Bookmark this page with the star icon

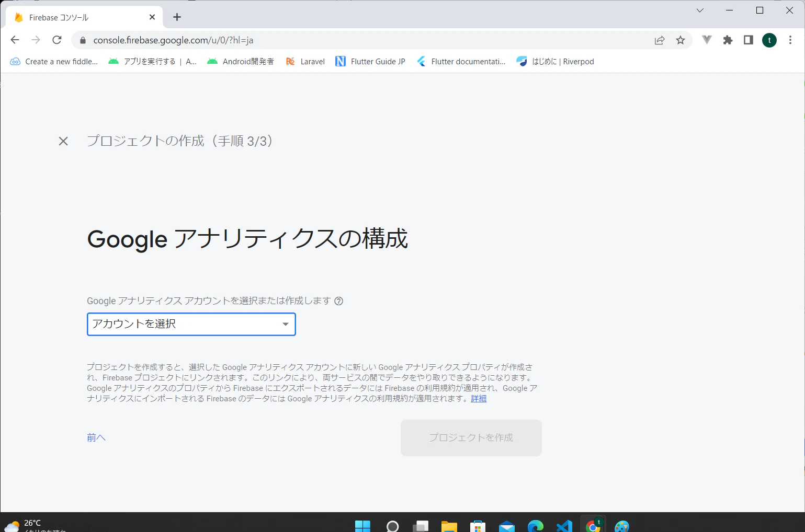click(681, 40)
